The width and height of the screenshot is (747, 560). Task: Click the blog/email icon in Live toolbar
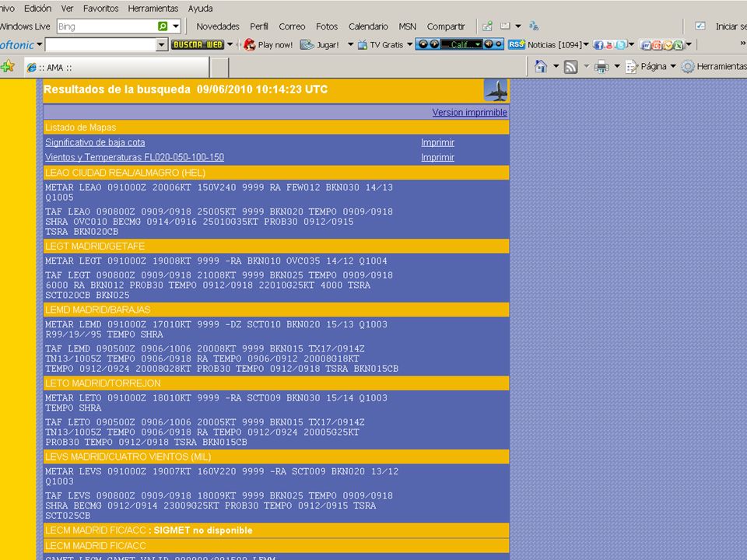(505, 26)
